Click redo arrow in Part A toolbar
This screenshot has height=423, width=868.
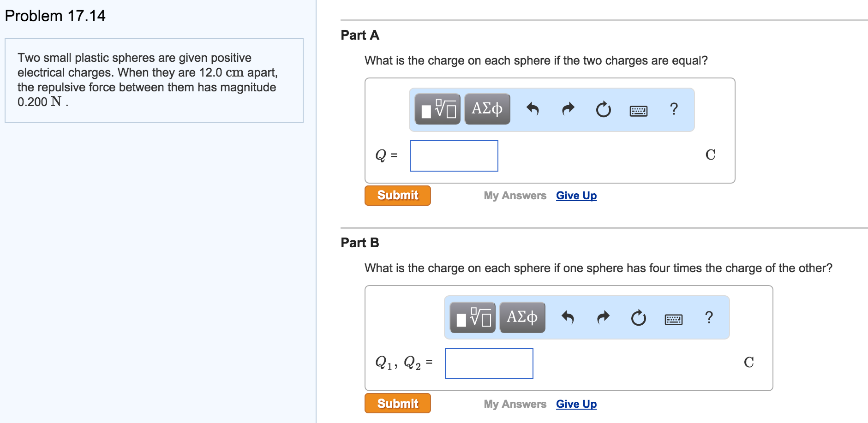568,109
